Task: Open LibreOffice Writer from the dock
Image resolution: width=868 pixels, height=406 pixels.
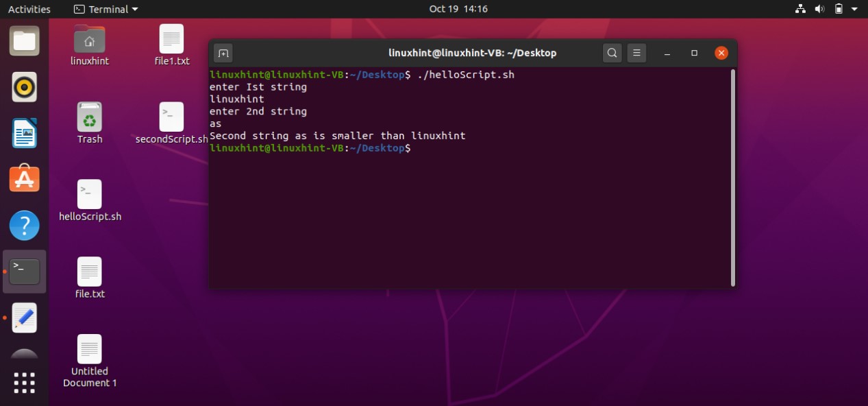Action: [25, 133]
